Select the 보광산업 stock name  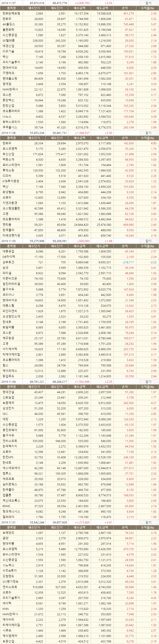point(8,641)
